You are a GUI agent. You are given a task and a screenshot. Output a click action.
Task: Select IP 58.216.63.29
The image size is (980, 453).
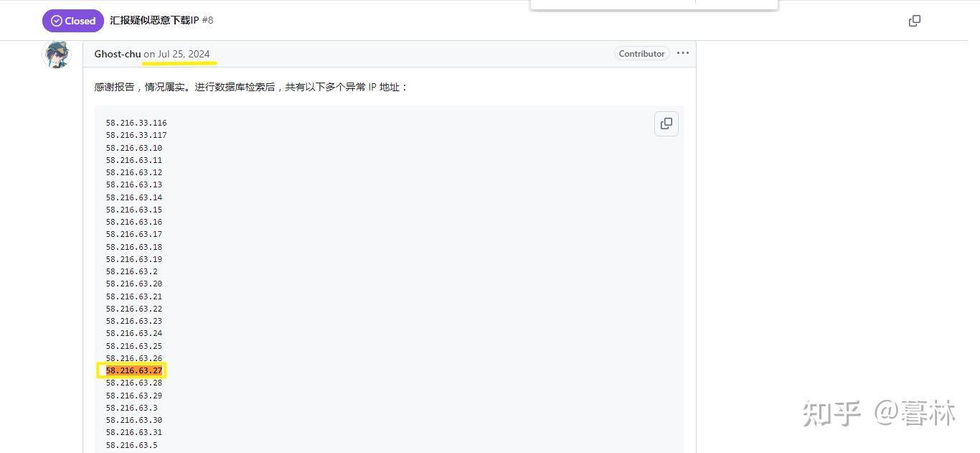[134, 396]
